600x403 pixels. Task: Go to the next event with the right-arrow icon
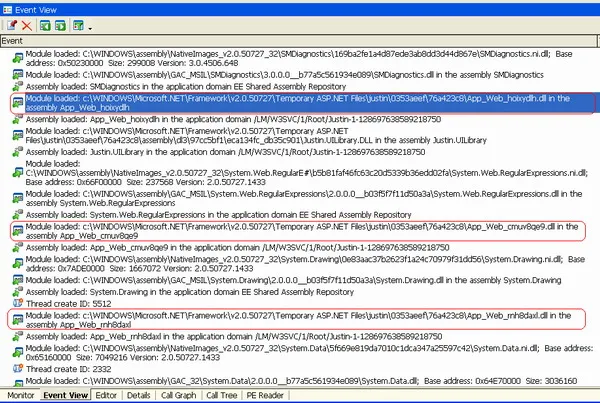[60, 26]
